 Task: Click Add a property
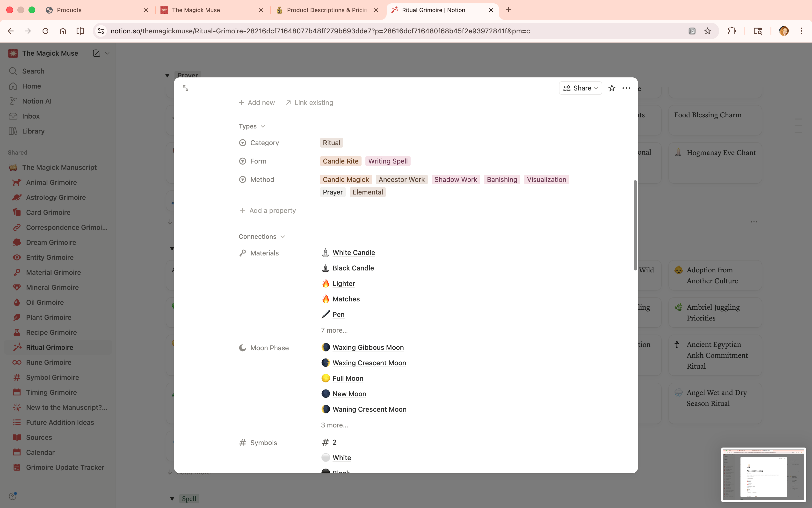pos(268,211)
